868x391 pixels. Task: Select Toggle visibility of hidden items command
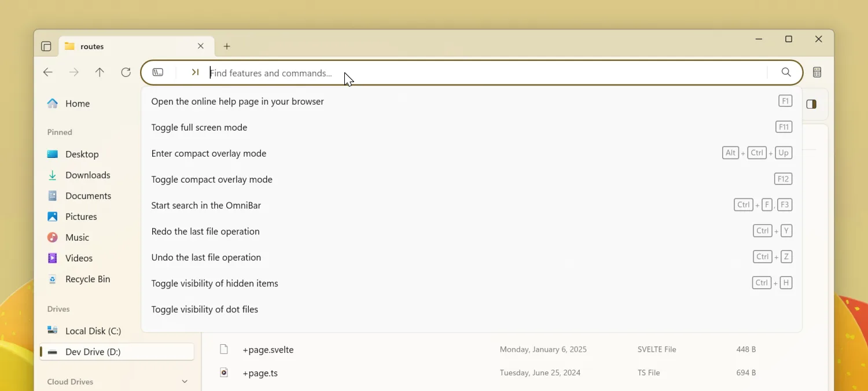215,283
